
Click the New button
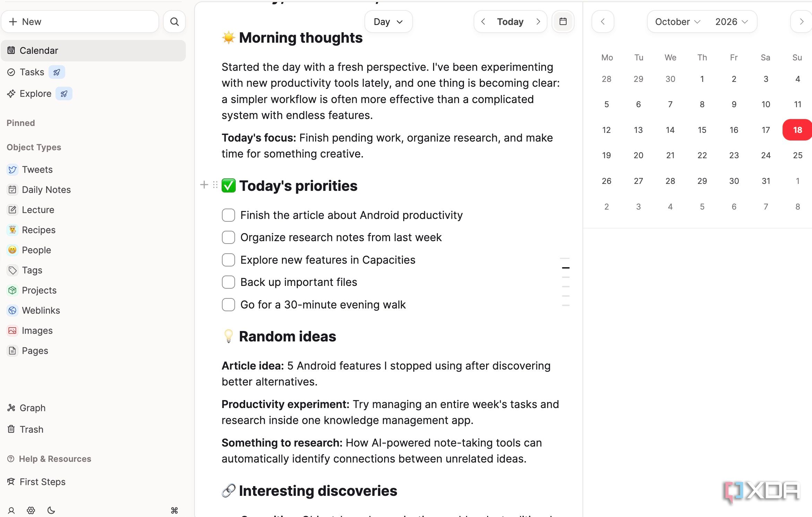80,22
